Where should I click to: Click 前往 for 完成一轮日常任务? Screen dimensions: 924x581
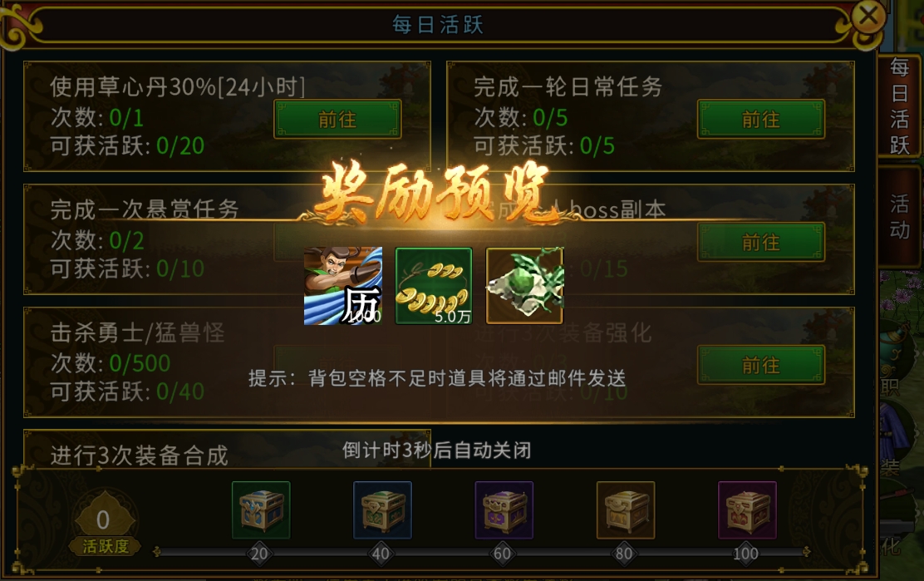tap(761, 120)
